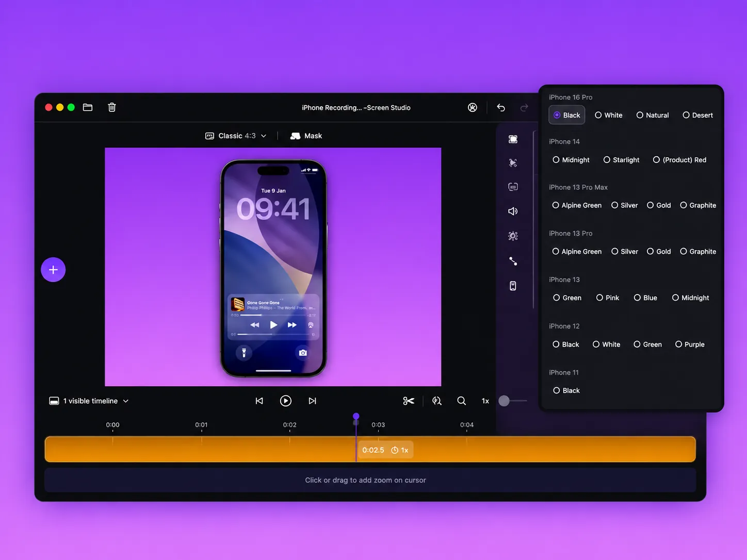Image resolution: width=747 pixels, height=560 pixels.
Task: Click the magnifier zoom icon
Action: [x=462, y=401]
